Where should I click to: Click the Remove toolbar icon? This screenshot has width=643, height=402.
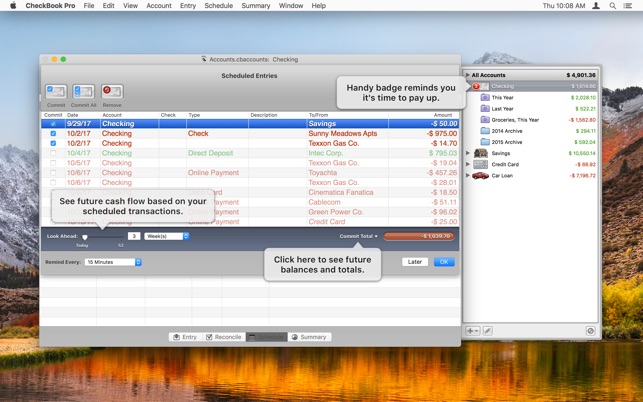(112, 91)
